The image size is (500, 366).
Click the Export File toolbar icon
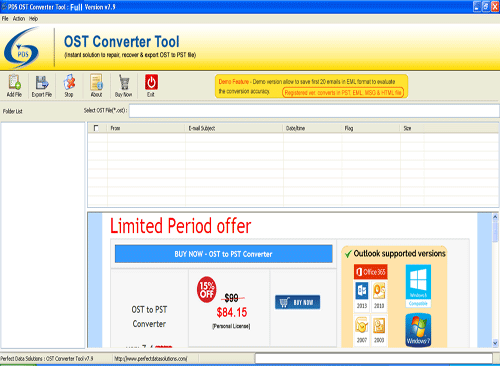click(x=42, y=82)
